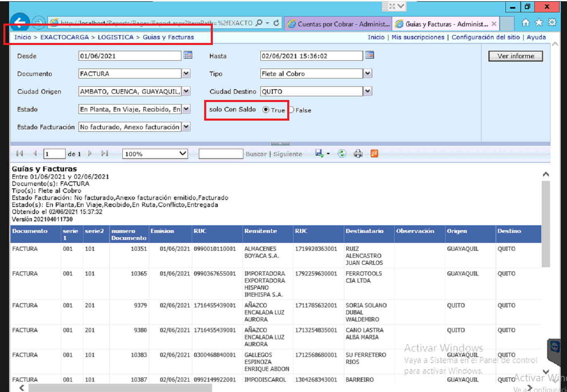Click FERROTOOLS CIA LTDA destinatario cell

point(369,283)
